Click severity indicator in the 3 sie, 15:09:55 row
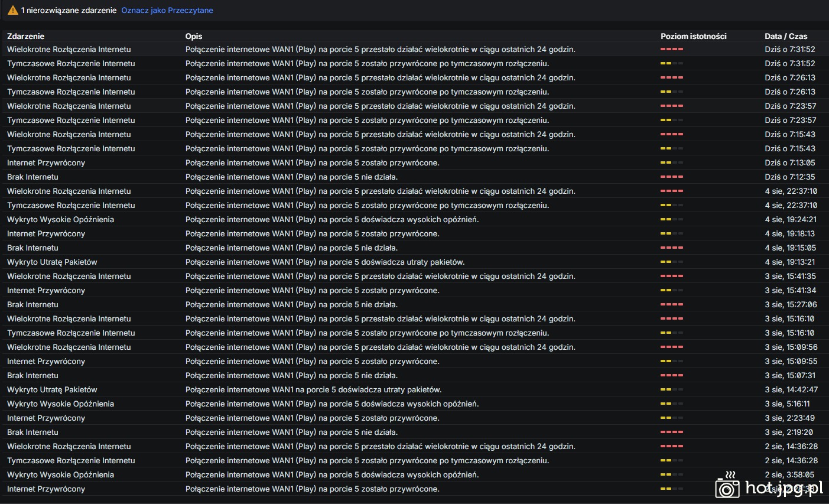The height and width of the screenshot is (504, 829). pos(672,361)
